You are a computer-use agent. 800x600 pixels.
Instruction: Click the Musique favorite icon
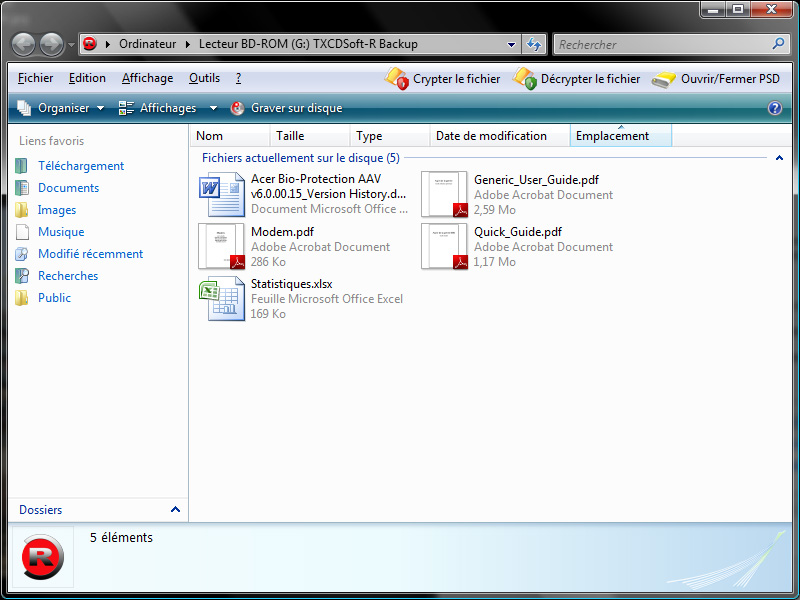pos(22,232)
